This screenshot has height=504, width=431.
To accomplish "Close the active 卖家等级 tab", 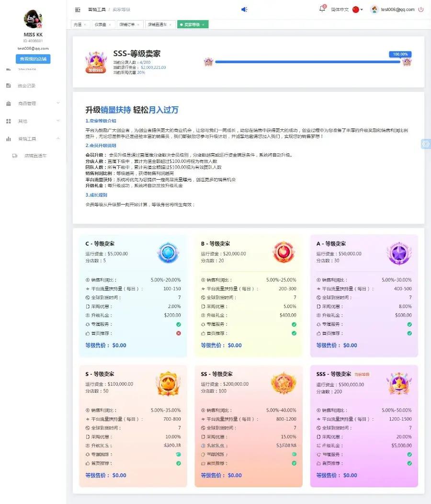I will click(203, 25).
